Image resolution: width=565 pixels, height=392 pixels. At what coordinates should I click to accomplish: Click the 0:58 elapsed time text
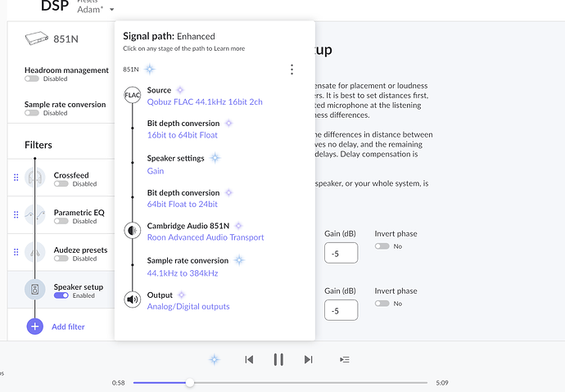[x=118, y=383]
